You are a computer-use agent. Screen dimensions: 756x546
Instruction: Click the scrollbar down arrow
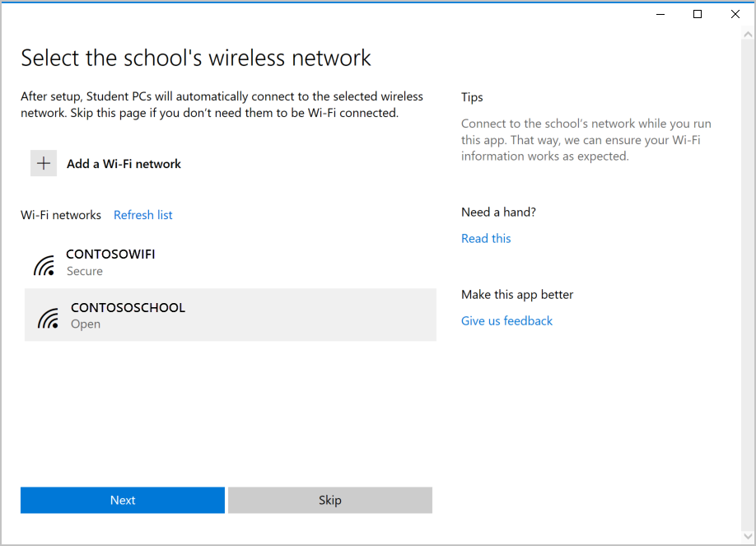(x=748, y=531)
